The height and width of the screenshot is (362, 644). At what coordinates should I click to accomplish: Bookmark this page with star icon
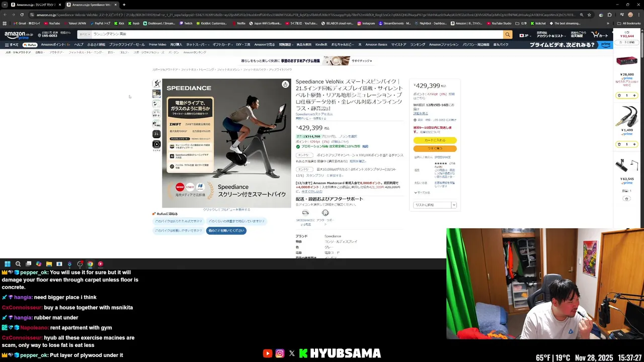click(x=590, y=15)
